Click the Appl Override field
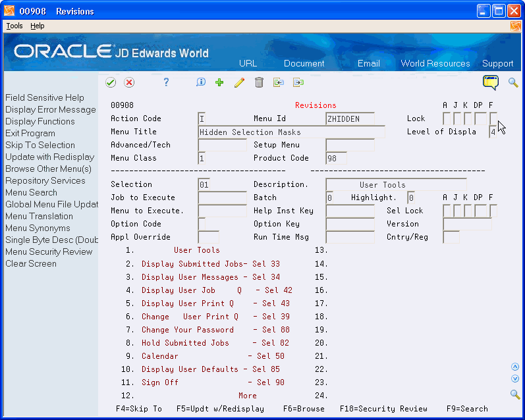The width and height of the screenshot is (525, 420). click(209, 237)
